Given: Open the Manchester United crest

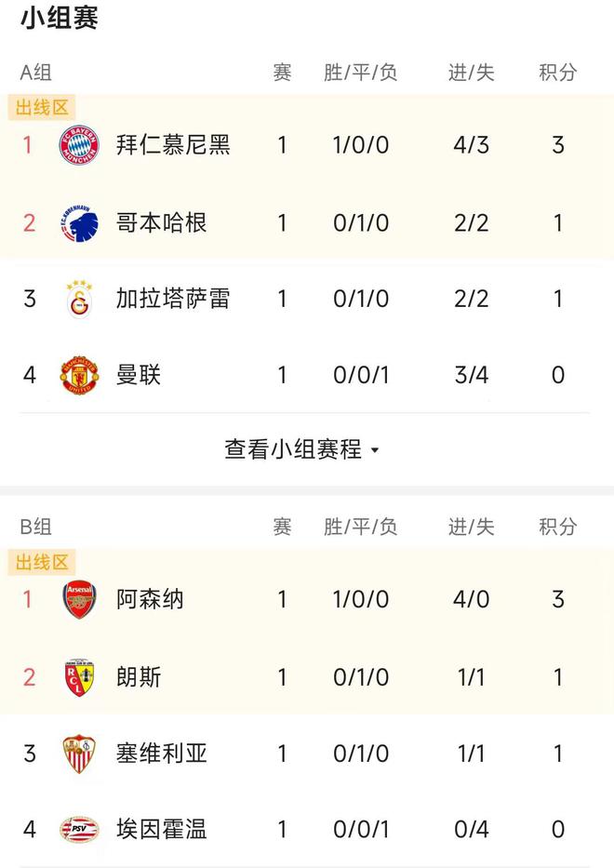Looking at the screenshot, I should (79, 375).
